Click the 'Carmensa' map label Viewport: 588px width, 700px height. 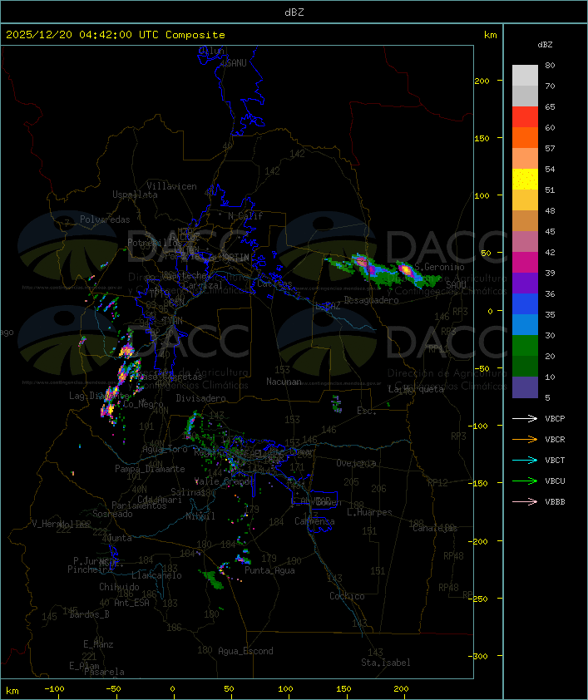[x=314, y=521]
